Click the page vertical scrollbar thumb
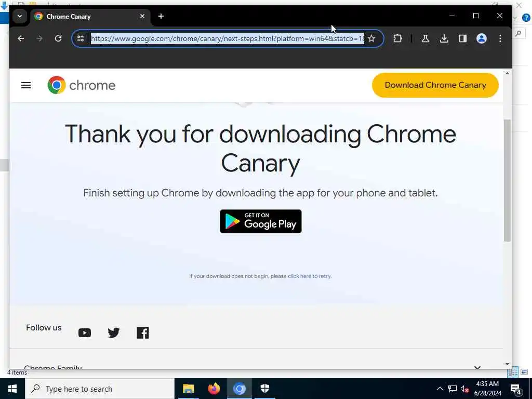Screen dimensions: 532x399 click(507, 180)
